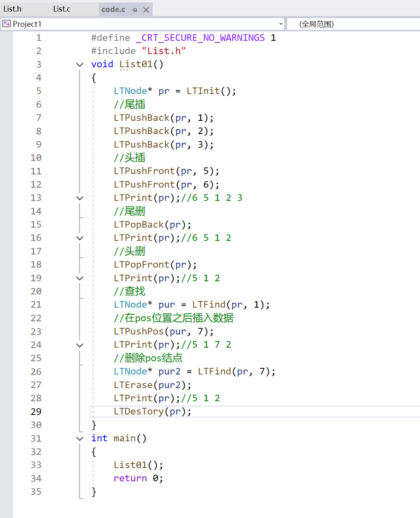Select the code.c tab
This screenshot has height=518, width=420.
coord(113,9)
